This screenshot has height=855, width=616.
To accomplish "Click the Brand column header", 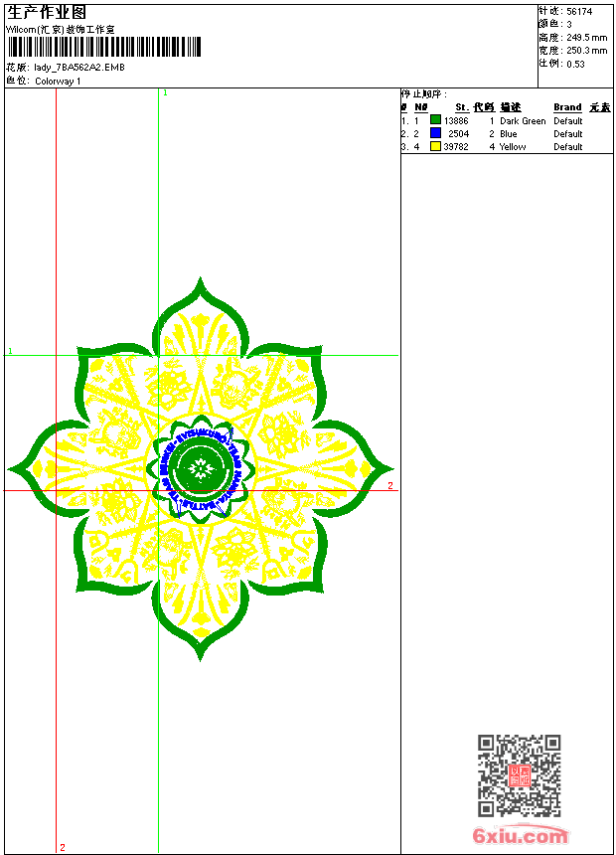I will click(x=567, y=107).
